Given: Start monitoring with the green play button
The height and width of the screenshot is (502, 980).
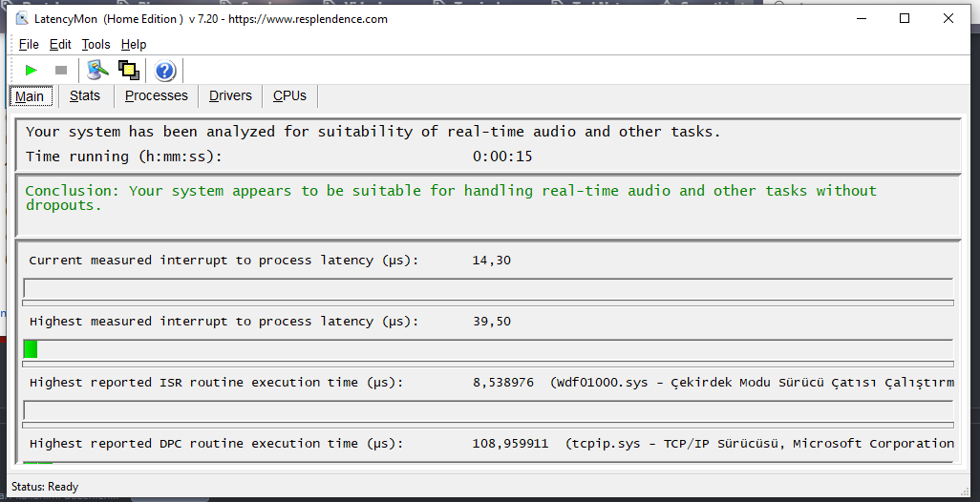Looking at the screenshot, I should pos(31,70).
